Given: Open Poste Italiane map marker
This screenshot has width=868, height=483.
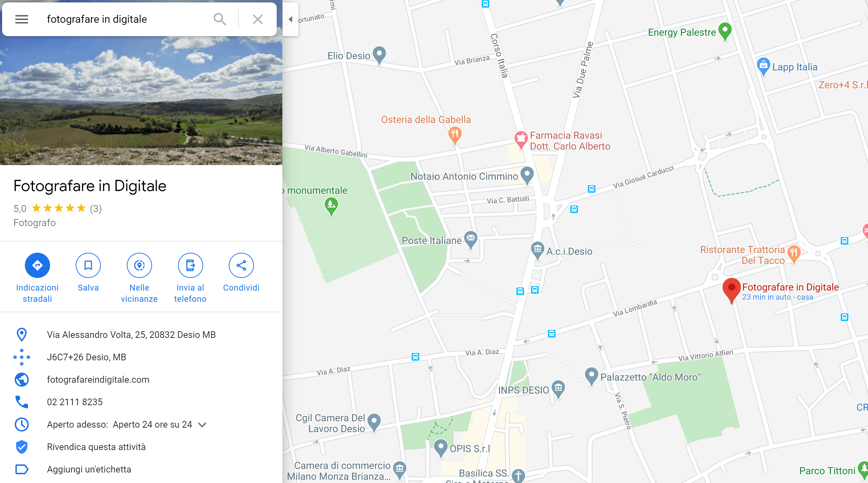Looking at the screenshot, I should 471,240.
